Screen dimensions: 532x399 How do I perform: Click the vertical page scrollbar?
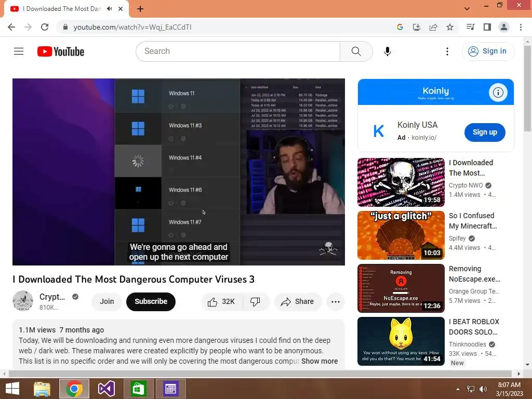527,88
